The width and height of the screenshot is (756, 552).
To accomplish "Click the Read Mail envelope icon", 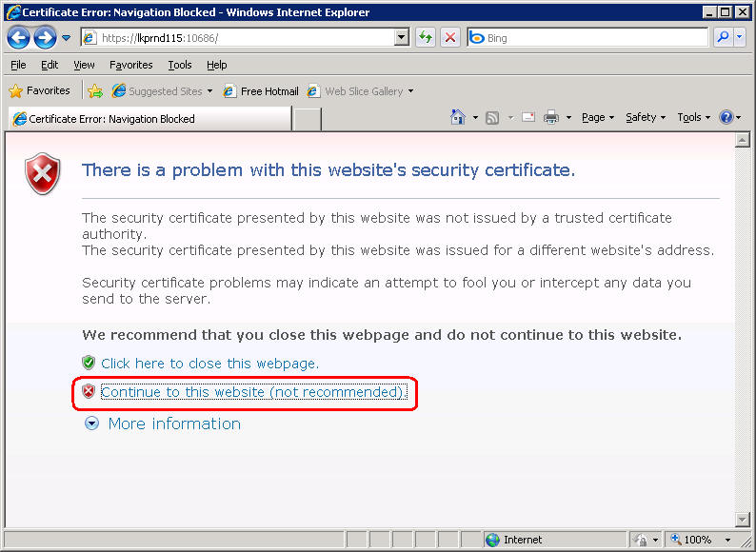I will click(x=528, y=117).
